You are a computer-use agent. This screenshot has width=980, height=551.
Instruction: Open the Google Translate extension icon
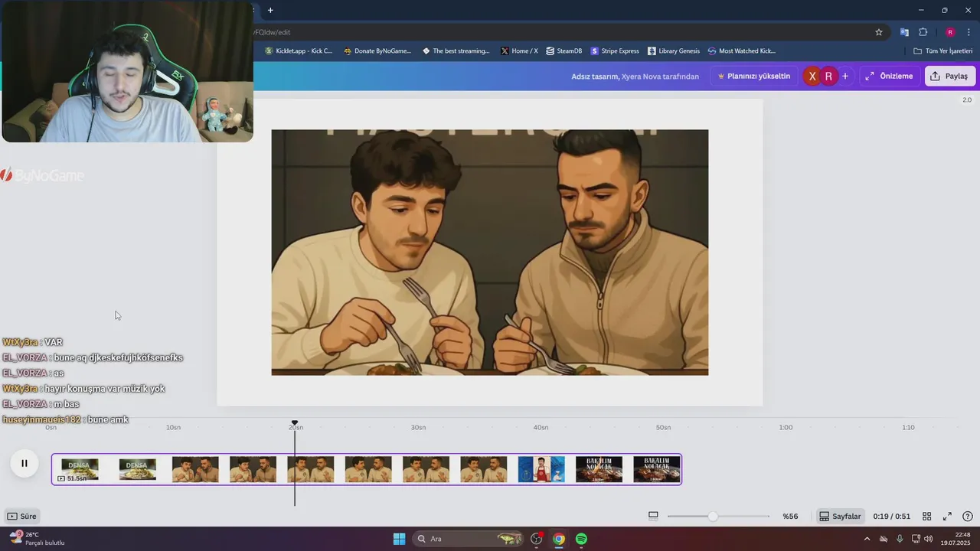[x=904, y=32]
